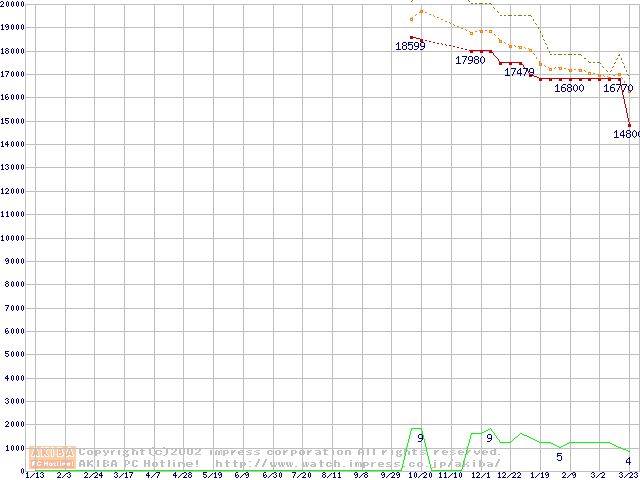This screenshot has width=640, height=480.
Task: Click the red data point labeled 18599
Action: 411,37
